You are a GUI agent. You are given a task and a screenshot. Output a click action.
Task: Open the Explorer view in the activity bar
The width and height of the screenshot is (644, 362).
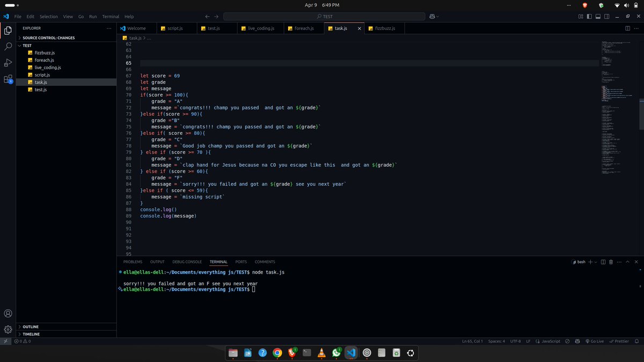click(x=8, y=31)
